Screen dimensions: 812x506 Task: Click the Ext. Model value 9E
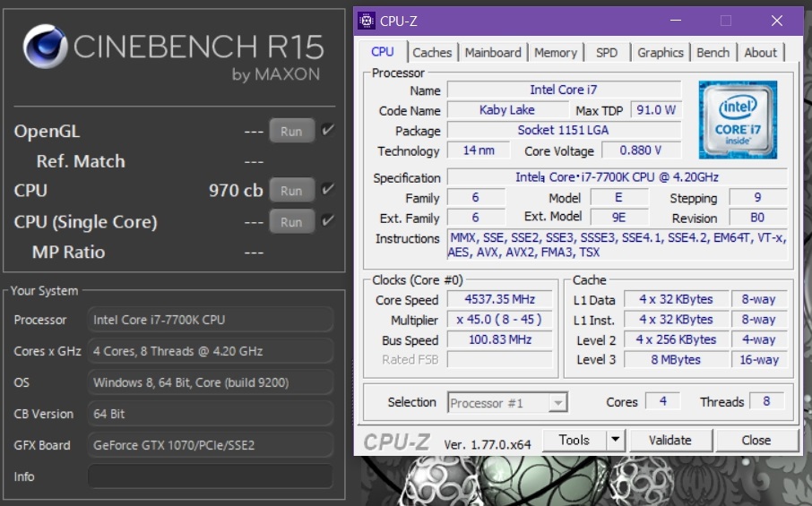pos(618,218)
